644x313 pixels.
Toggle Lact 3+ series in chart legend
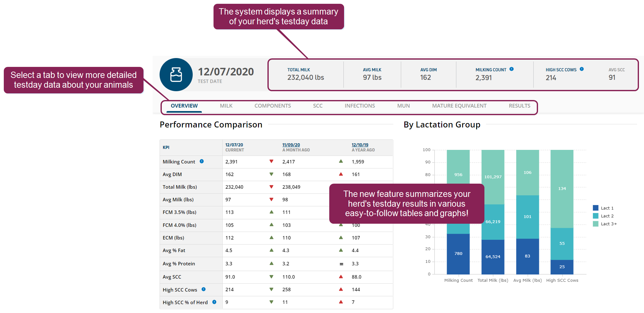pyautogui.click(x=604, y=224)
